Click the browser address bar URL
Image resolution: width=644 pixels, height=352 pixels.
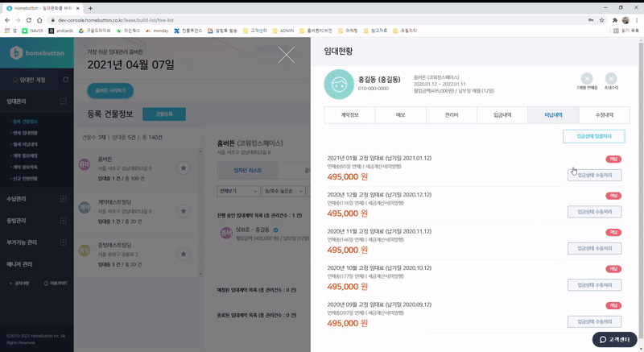(116, 19)
